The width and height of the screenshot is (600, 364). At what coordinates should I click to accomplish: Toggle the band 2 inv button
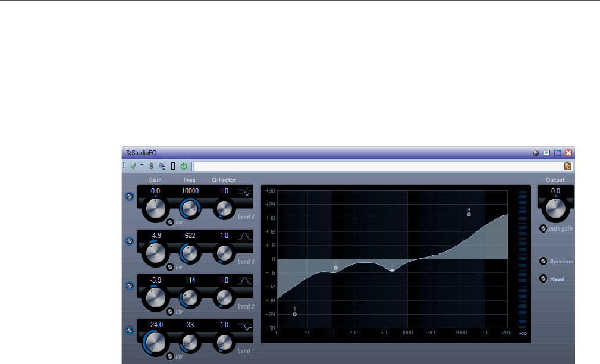click(170, 312)
